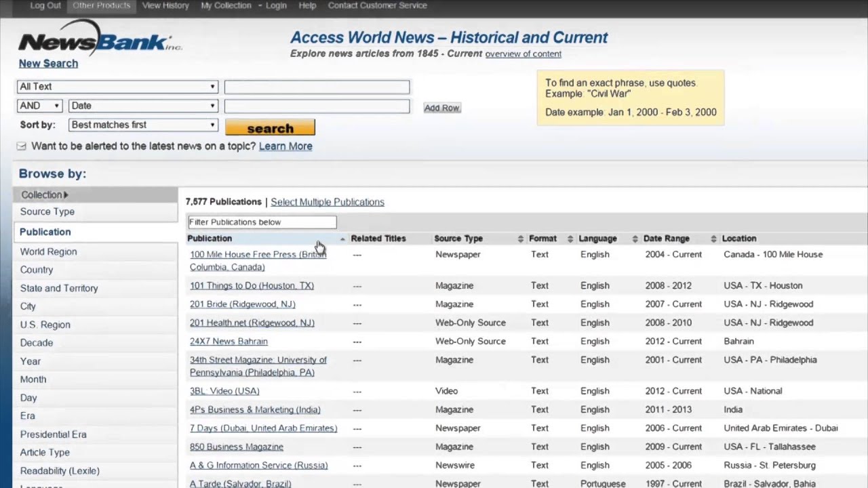Open the overview of content link

[x=524, y=54]
